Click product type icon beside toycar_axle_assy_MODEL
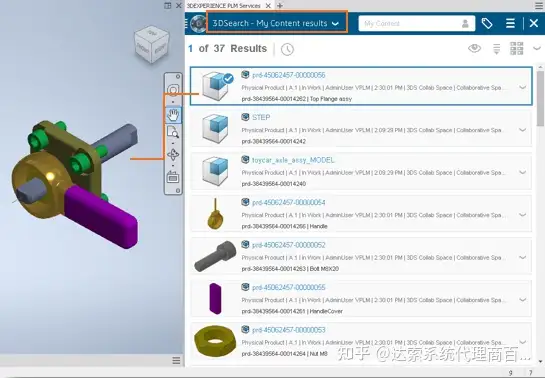545x378 pixels. 245,159
